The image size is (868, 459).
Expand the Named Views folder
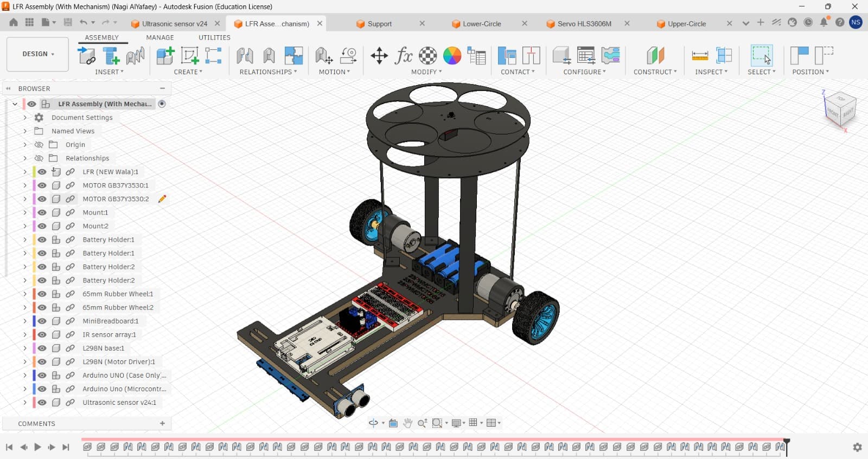pos(25,131)
